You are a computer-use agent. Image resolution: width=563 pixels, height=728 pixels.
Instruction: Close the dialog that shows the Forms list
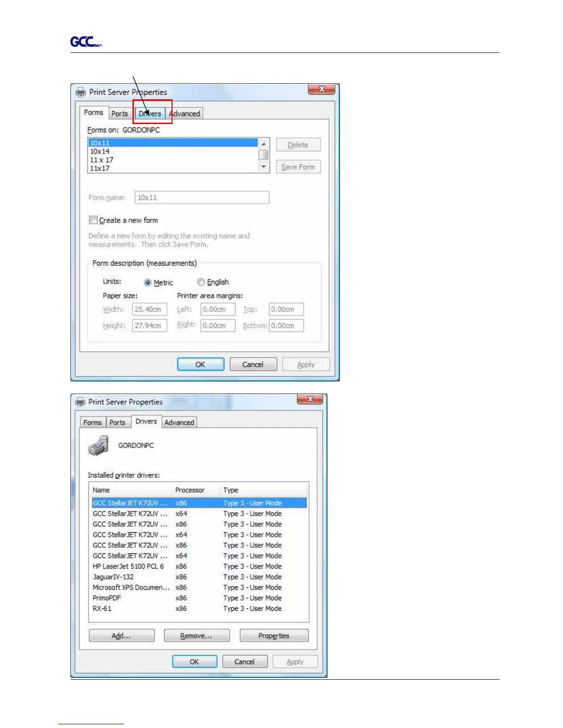point(322,89)
